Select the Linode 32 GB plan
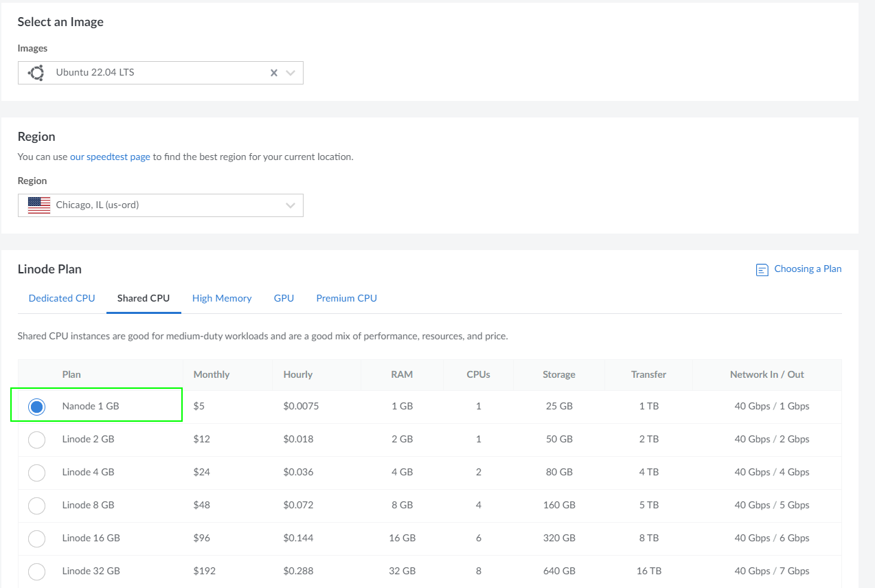Screen dimensions: 875x588 coord(36,571)
